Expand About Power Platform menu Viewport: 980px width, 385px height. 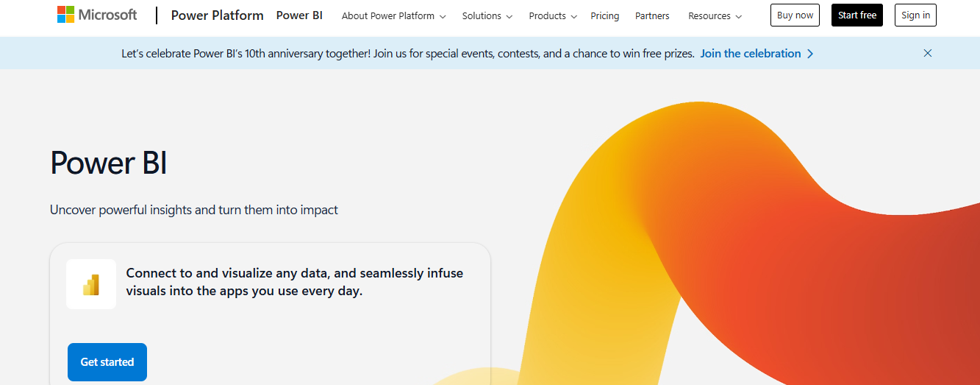tap(394, 15)
